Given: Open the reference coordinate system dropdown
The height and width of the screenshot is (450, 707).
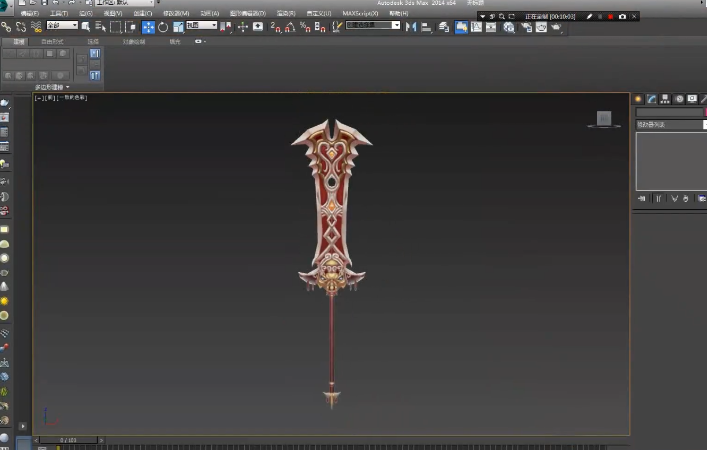Looking at the screenshot, I should 201,25.
